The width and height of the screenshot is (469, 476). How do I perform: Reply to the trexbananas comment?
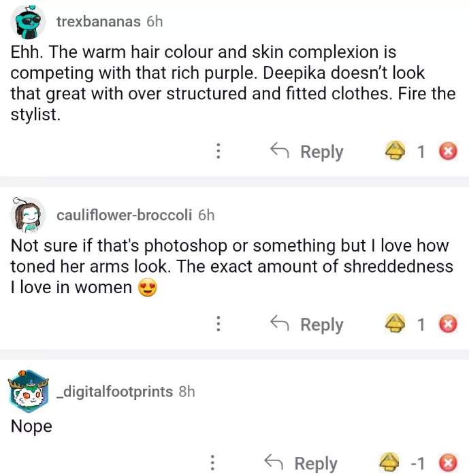pos(307,151)
